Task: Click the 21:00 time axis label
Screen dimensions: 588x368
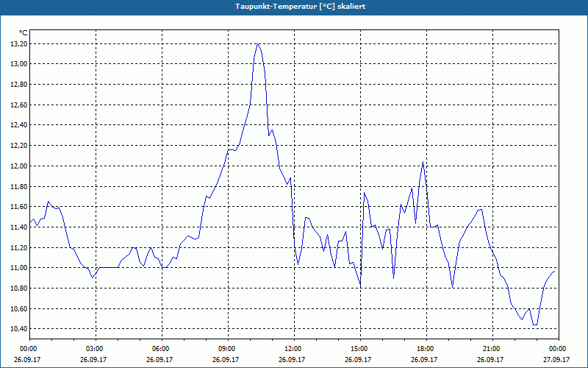Action: [x=492, y=349]
